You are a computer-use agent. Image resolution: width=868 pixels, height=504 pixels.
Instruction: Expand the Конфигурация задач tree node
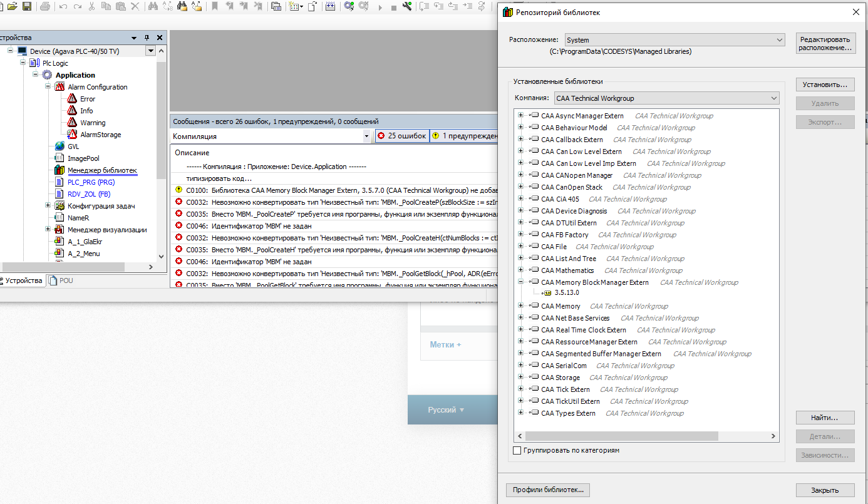pyautogui.click(x=48, y=205)
